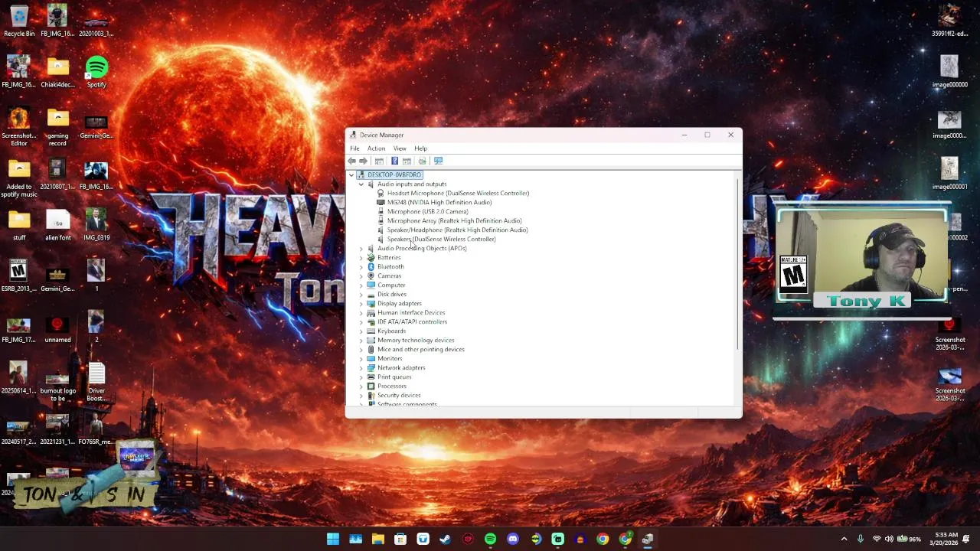Open the File menu
Viewport: 980px width, 551px height.
point(354,148)
